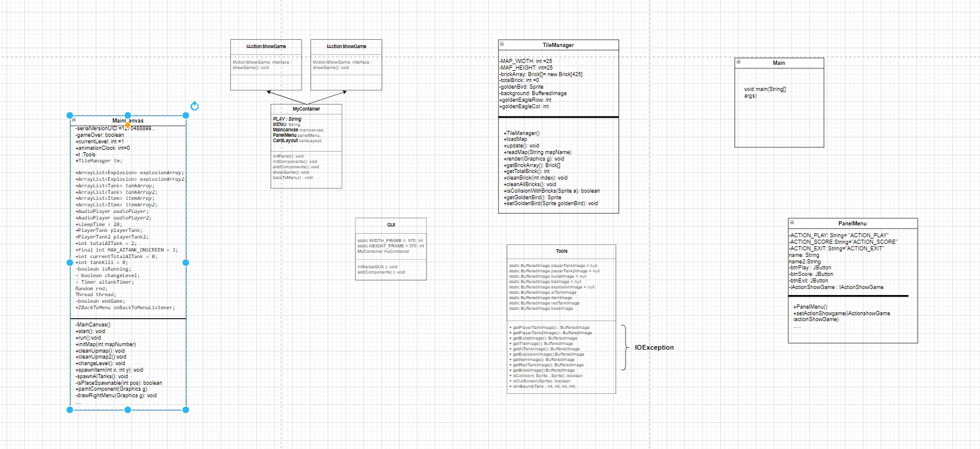The height and width of the screenshot is (449, 980).
Task: Collapse the Main class box
Action: tap(739, 62)
